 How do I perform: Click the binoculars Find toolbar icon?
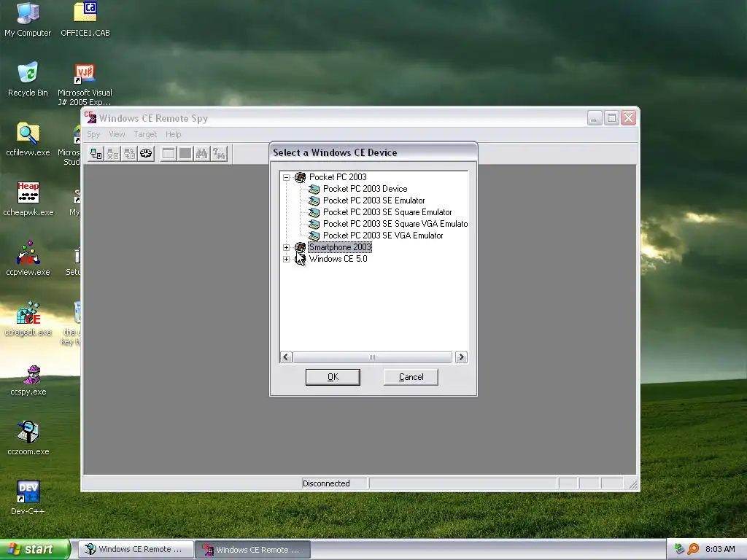[202, 153]
